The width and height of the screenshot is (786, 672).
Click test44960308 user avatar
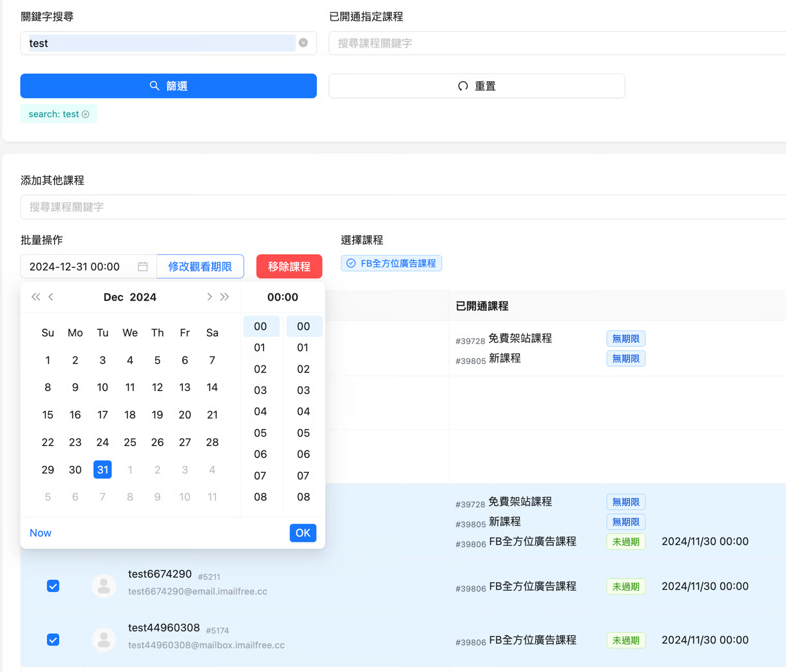[104, 640]
